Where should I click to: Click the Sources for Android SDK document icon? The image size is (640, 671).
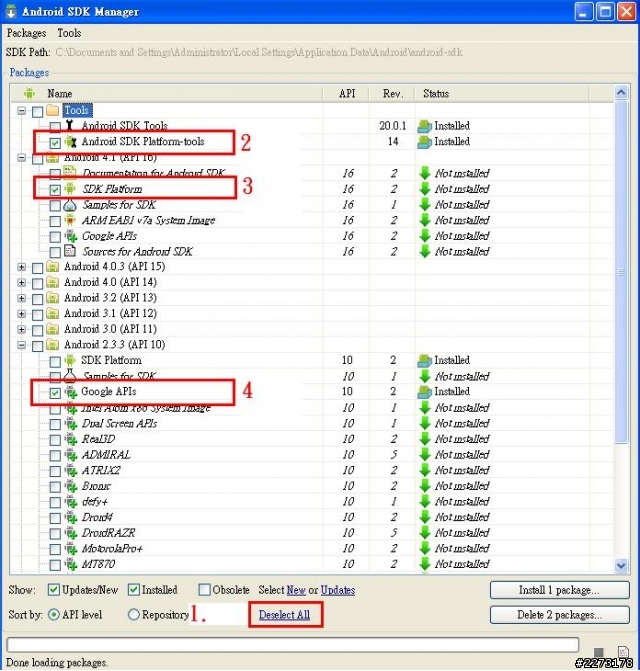(70, 251)
